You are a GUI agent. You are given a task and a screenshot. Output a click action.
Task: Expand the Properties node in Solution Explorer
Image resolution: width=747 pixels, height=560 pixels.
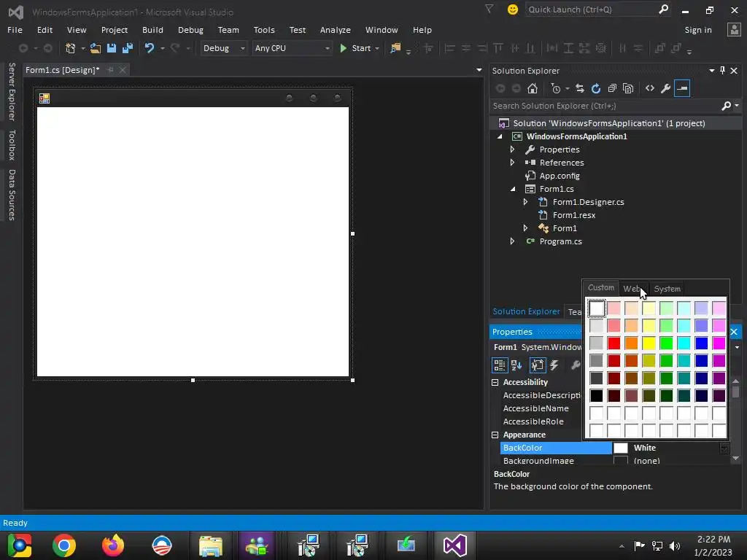512,149
